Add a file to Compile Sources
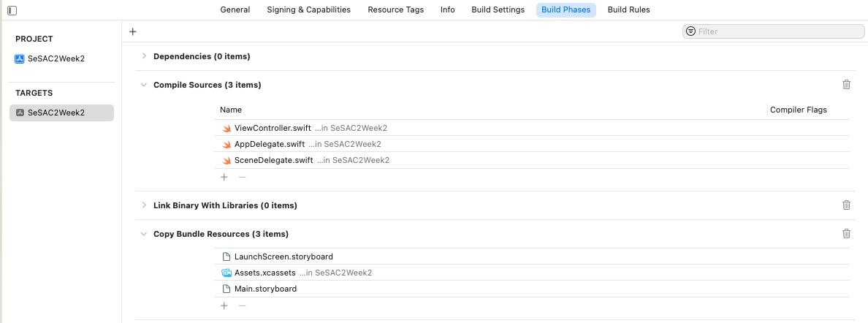Viewport: 868px width, 323px height. (224, 178)
